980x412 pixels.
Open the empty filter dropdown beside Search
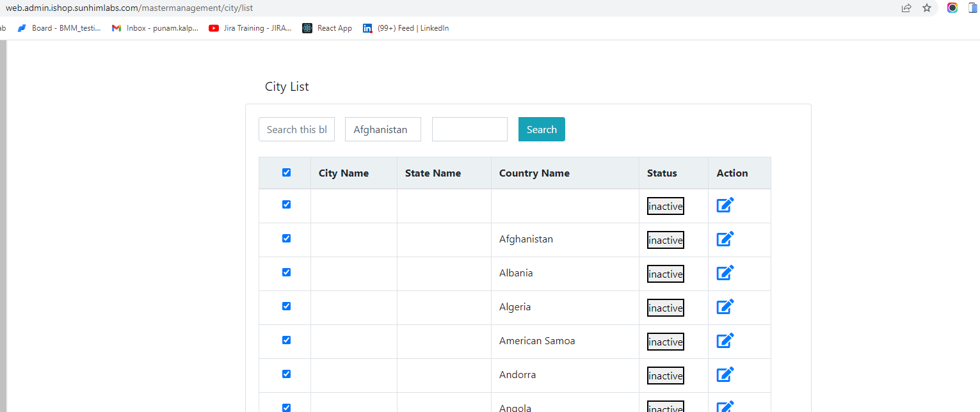click(470, 129)
